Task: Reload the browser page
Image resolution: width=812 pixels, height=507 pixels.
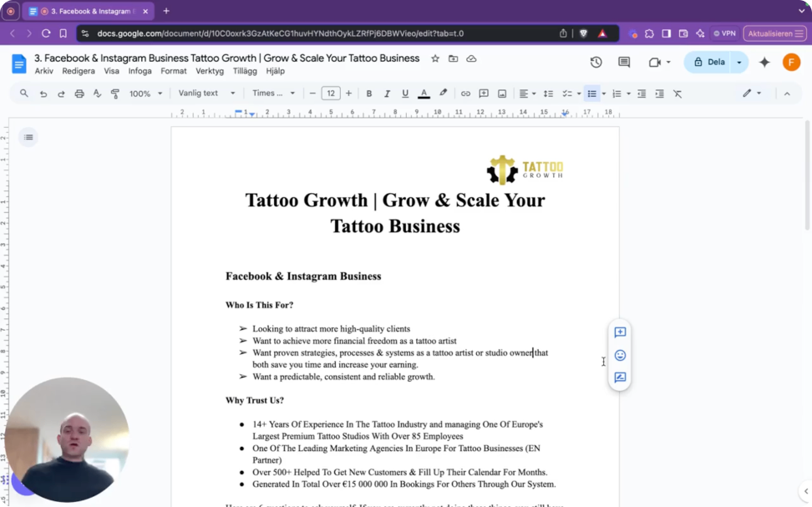Action: click(46, 33)
